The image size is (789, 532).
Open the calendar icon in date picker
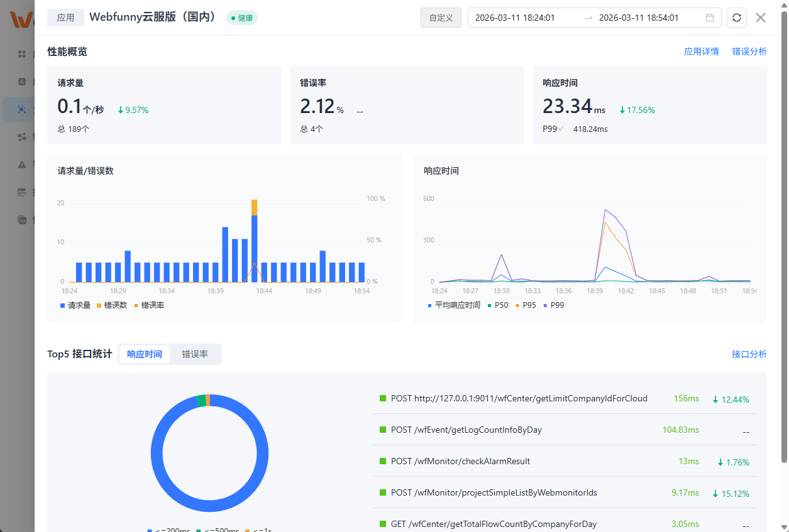[710, 18]
